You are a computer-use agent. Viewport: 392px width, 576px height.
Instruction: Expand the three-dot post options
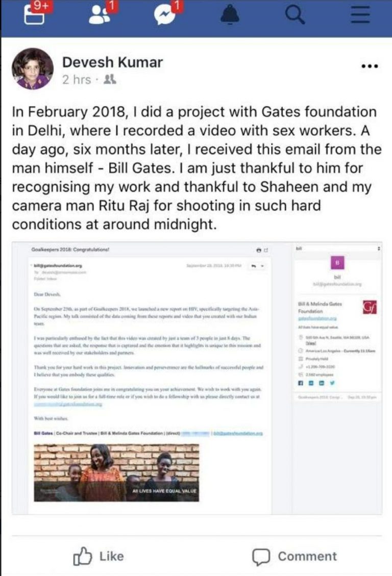click(370, 66)
